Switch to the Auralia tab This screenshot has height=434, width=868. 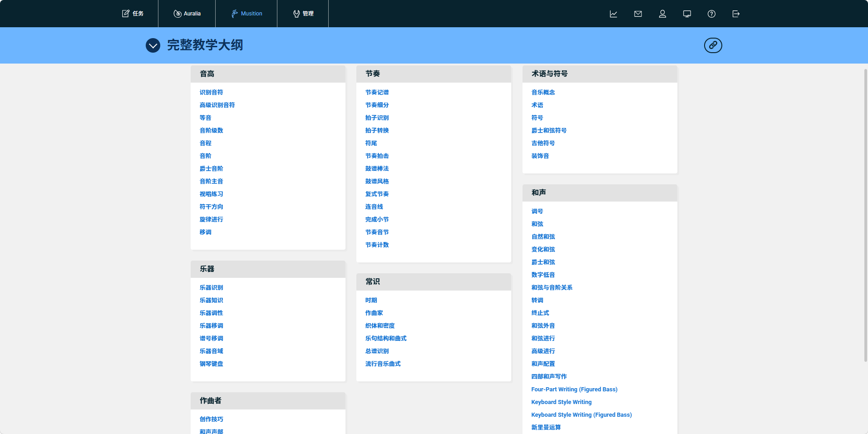click(187, 14)
